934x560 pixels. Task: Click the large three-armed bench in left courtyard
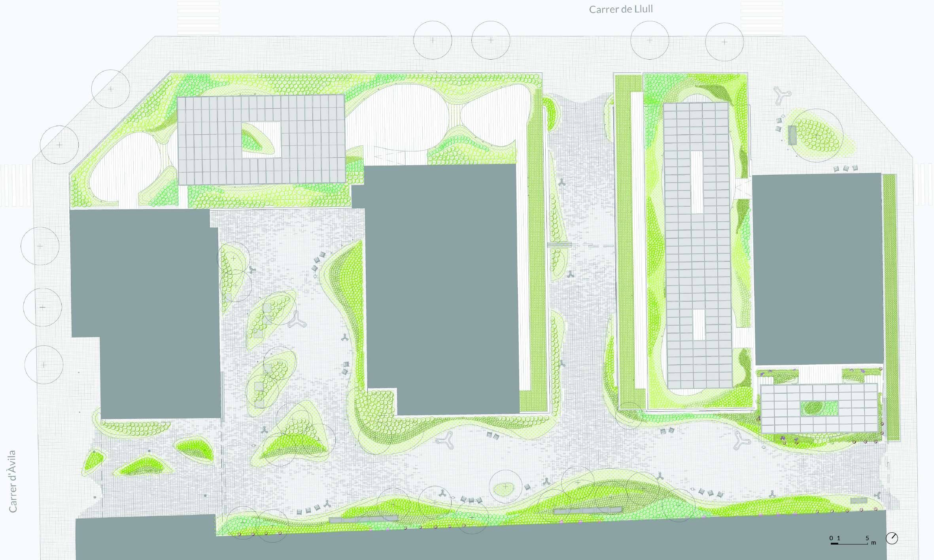click(297, 319)
